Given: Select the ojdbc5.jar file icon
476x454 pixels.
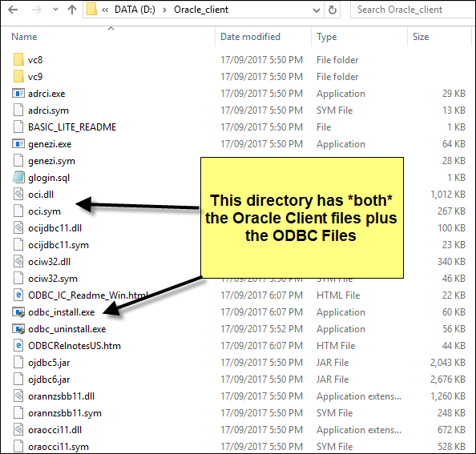Looking at the screenshot, I should (x=18, y=362).
